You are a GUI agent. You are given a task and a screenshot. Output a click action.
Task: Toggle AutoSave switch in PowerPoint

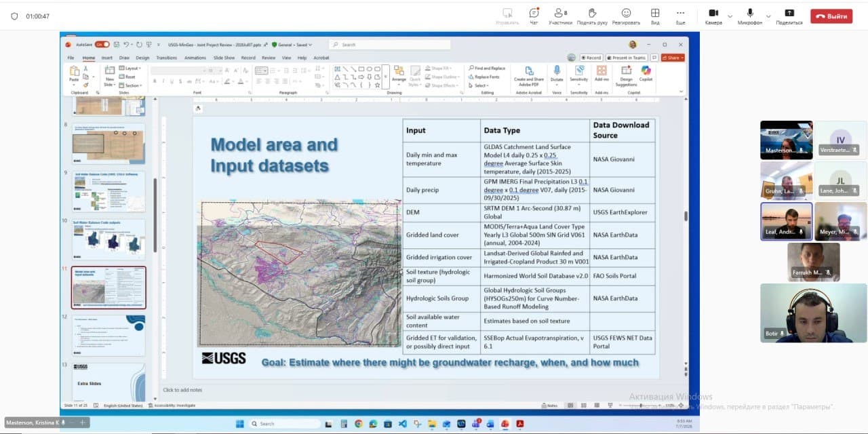[102, 44]
